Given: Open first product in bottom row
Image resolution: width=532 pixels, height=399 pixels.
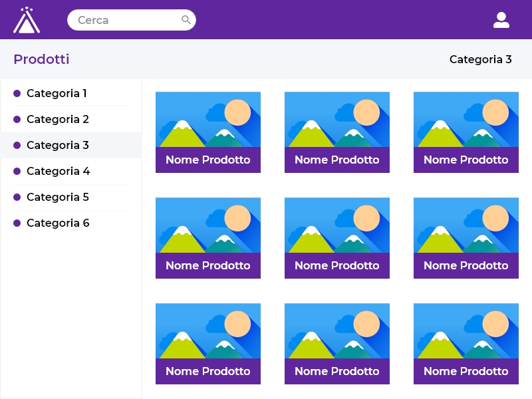Looking at the screenshot, I should pos(208,344).
